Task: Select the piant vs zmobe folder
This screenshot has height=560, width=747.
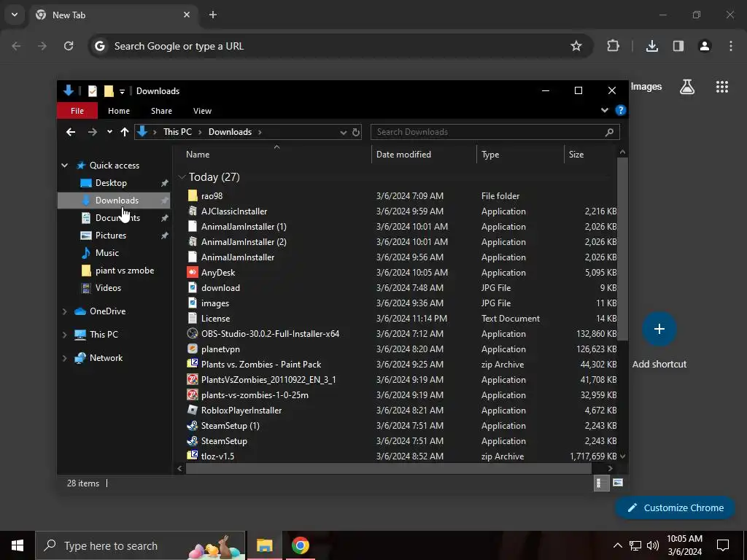Action: click(x=124, y=271)
